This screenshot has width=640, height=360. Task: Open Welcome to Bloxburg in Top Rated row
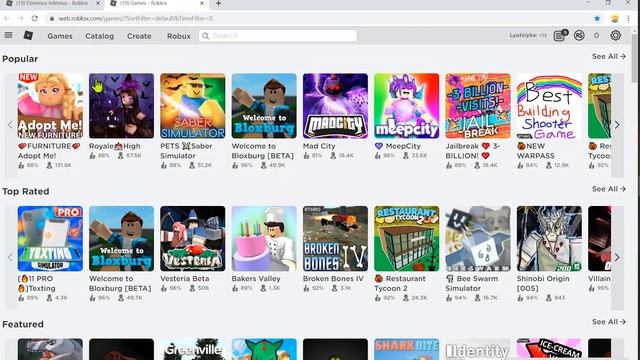pyautogui.click(x=121, y=239)
